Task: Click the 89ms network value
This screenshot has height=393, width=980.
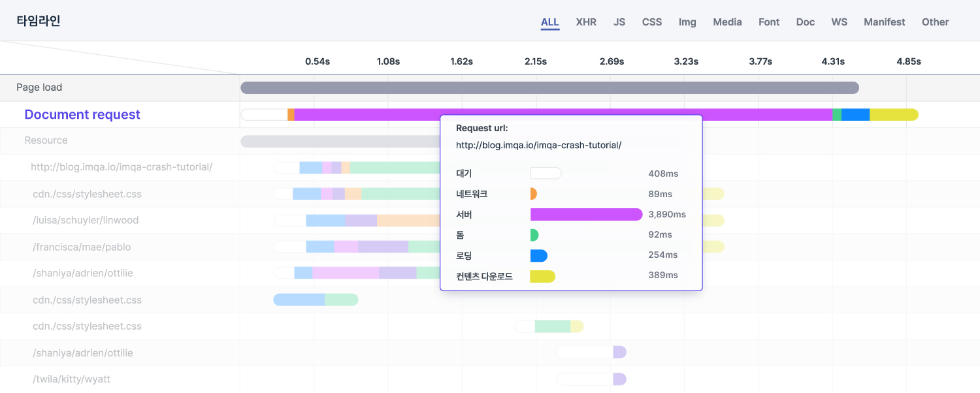Action: (x=661, y=194)
